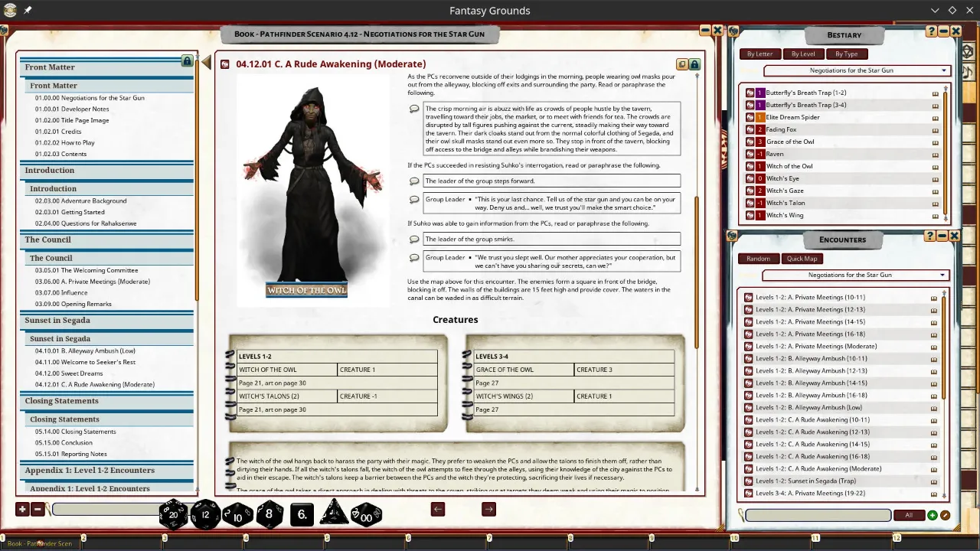Roll the d8 die
Screen dimensions: 980x551
click(269, 514)
